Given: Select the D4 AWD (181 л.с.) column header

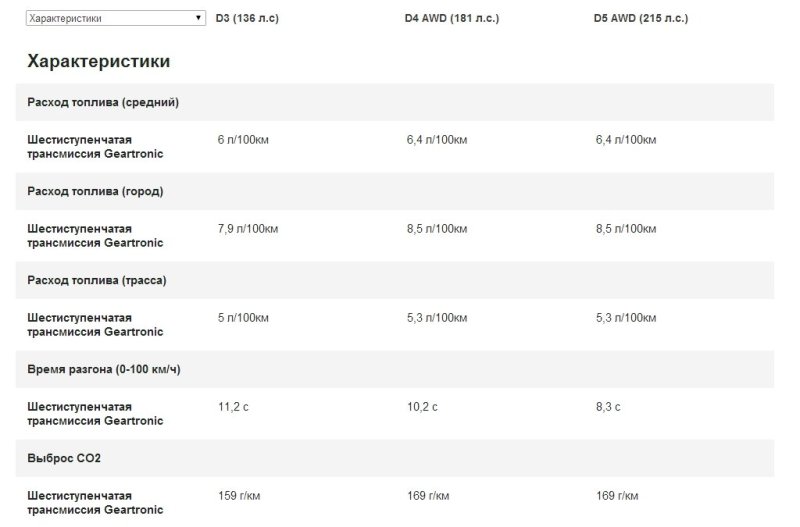Looking at the screenshot, I should tap(444, 18).
